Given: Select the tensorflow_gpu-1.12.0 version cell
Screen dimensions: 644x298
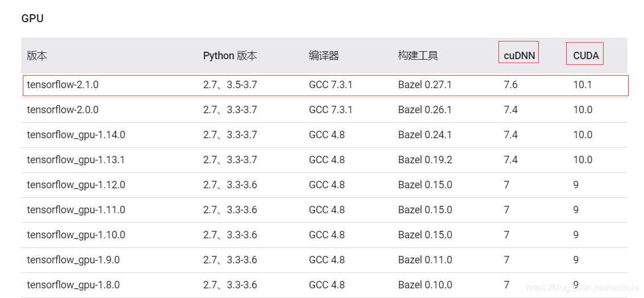Looking at the screenshot, I should pyautogui.click(x=76, y=185).
